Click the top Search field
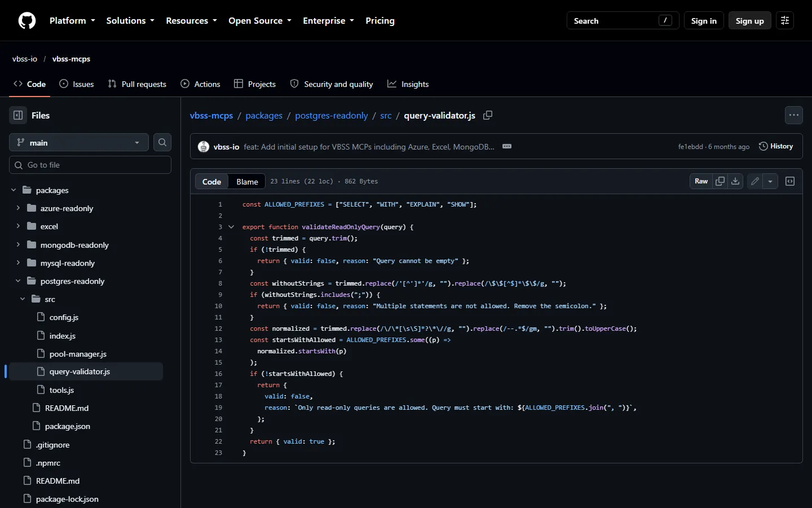812x508 pixels. [x=623, y=20]
